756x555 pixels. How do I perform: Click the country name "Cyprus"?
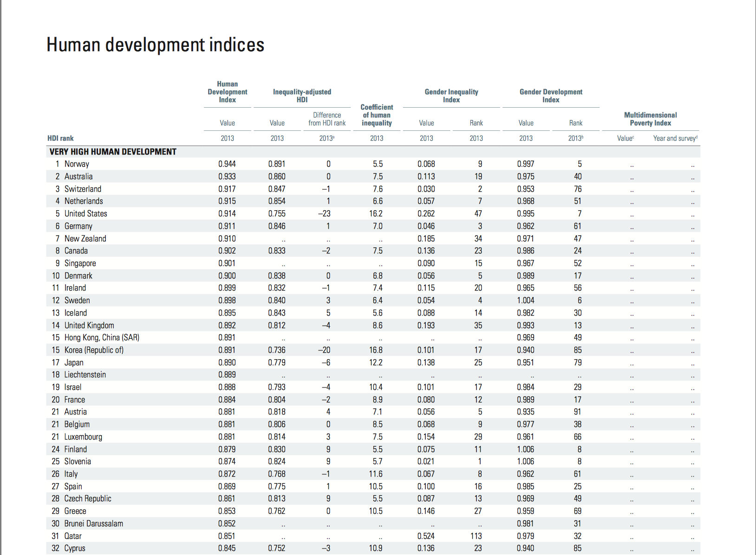pyautogui.click(x=75, y=548)
